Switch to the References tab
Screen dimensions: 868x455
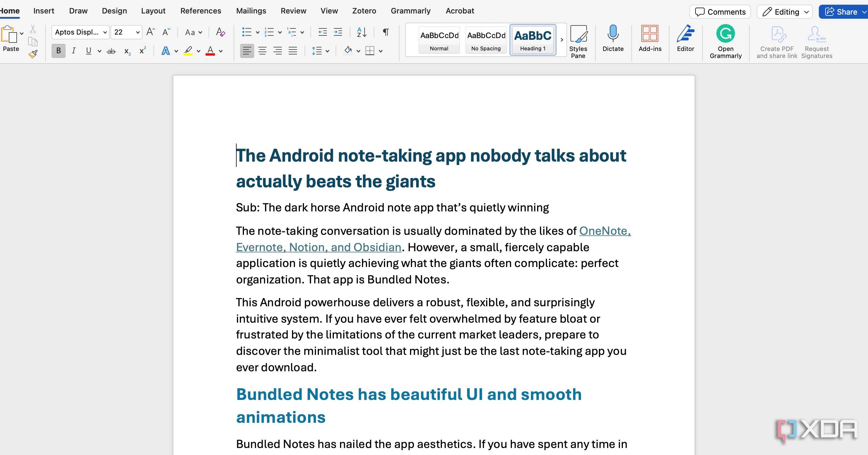tap(201, 11)
